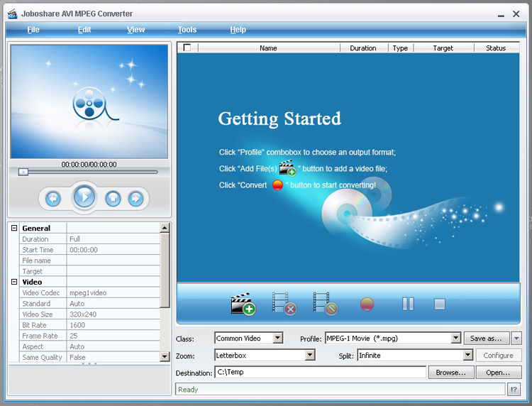Click the Remove file filmstrip icon
This screenshot has height=406, width=532.
284,304
